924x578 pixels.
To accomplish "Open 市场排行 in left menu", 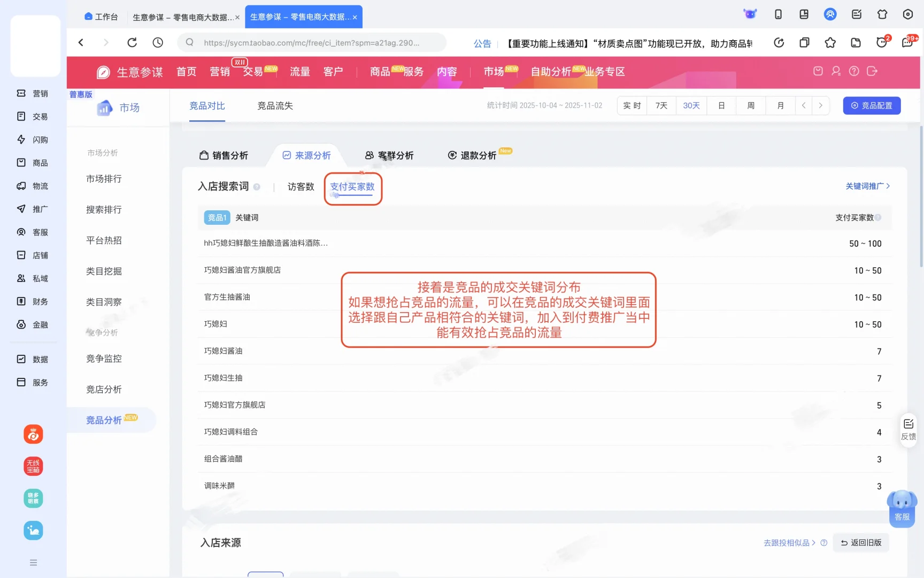I will coord(104,179).
